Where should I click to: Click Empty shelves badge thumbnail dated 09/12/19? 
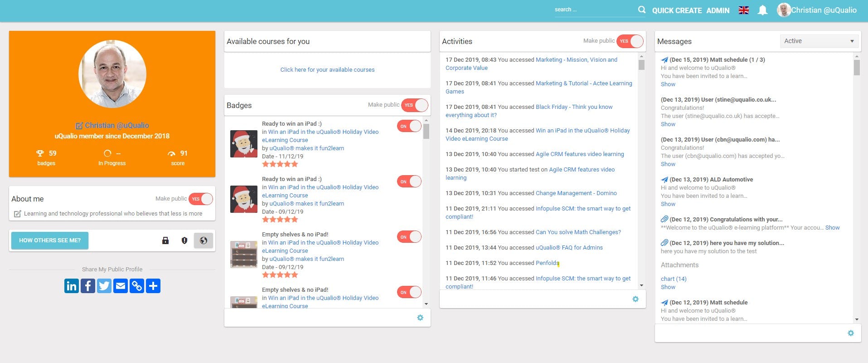click(244, 255)
